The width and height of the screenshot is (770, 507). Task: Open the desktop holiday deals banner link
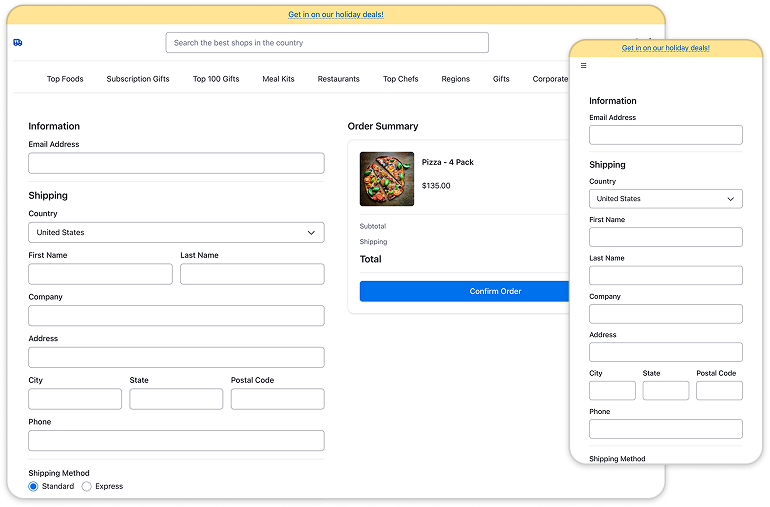point(336,15)
